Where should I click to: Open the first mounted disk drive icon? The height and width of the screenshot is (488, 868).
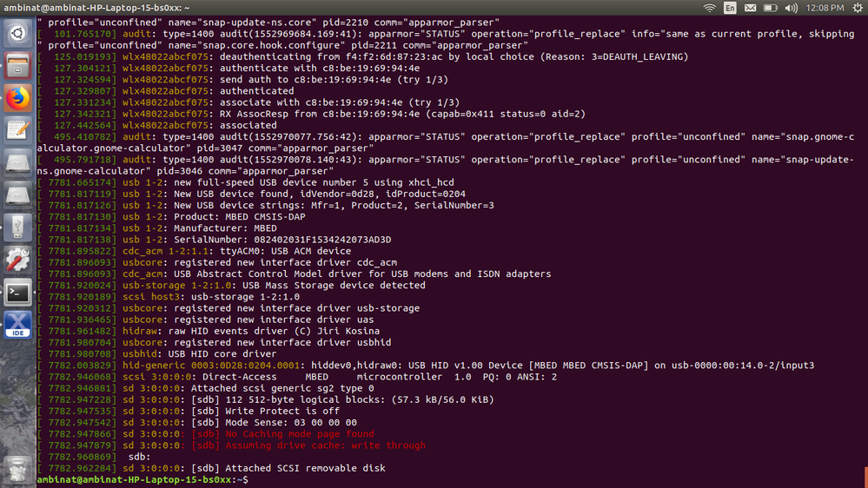[17, 162]
